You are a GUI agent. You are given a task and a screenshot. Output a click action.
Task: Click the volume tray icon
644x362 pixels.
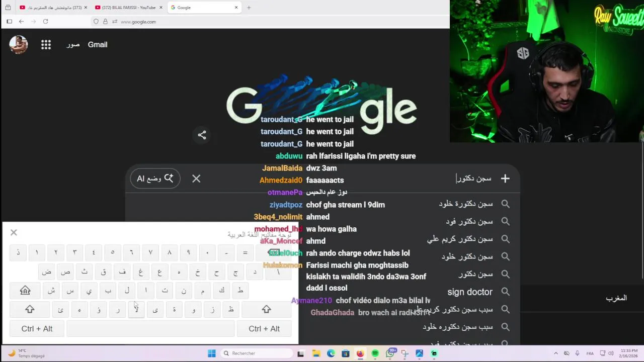[x=611, y=353]
